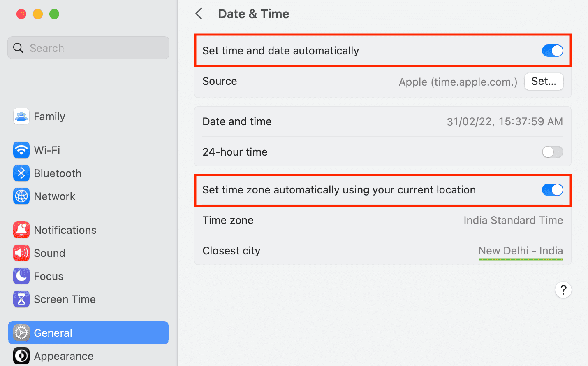Select the Wi-Fi settings icon

pos(21,150)
